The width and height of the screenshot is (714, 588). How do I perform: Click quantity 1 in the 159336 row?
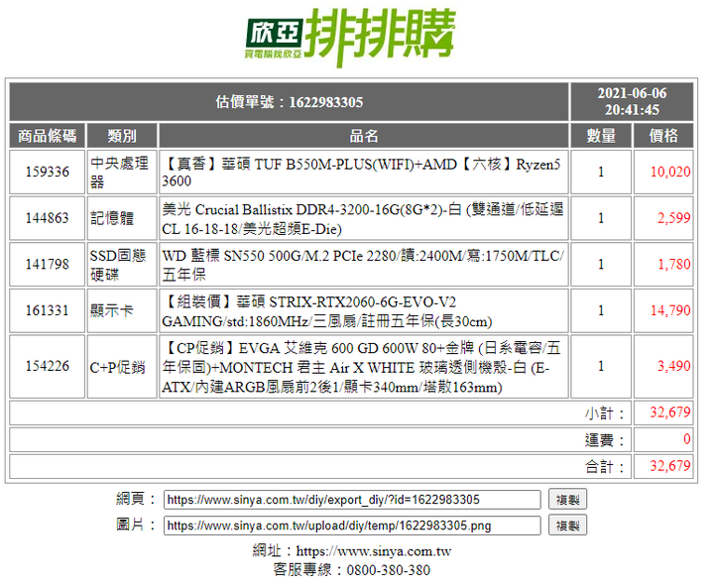601,173
